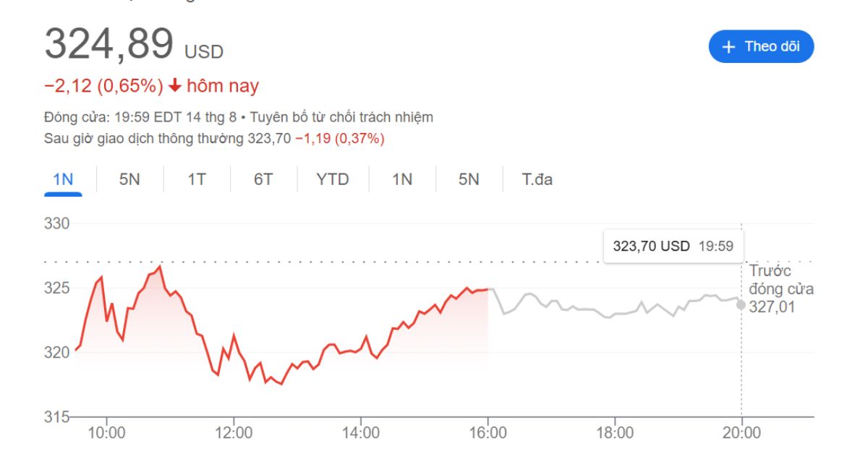Click the −2,12 (0,65%) change value
Screen dimensions: 868x454
click(x=103, y=86)
